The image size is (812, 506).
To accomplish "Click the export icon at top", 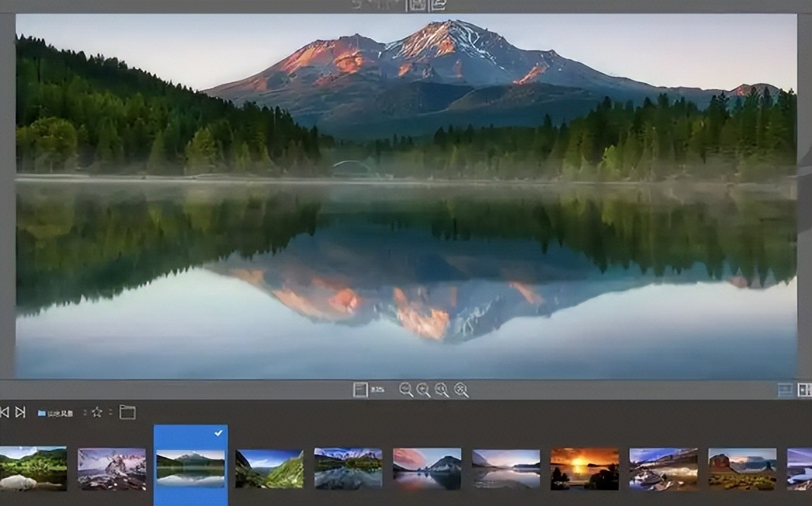I will pos(438,5).
